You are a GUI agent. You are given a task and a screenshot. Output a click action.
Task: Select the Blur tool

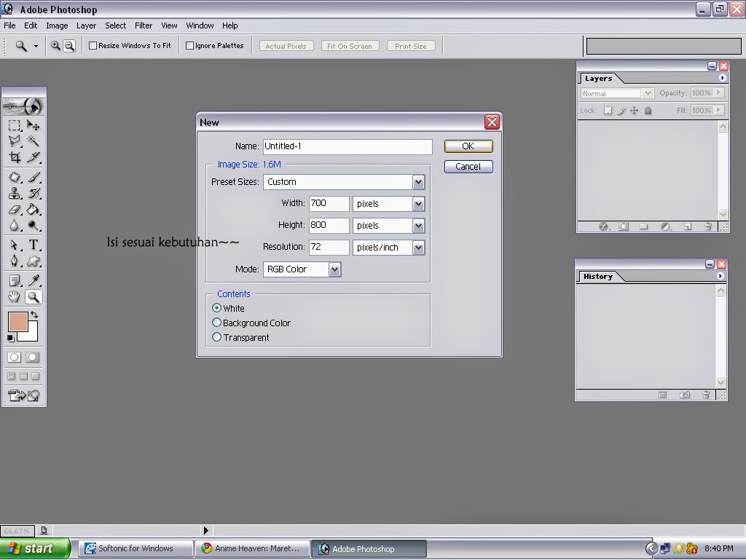(x=15, y=225)
